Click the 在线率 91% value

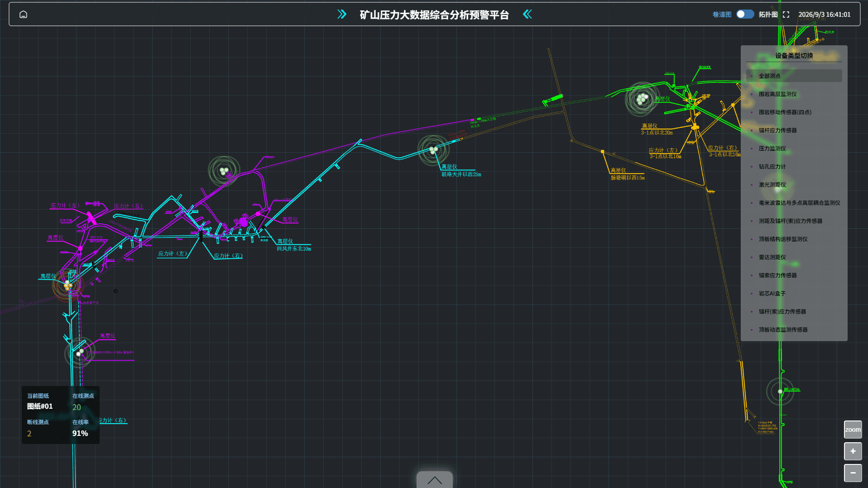(x=80, y=433)
